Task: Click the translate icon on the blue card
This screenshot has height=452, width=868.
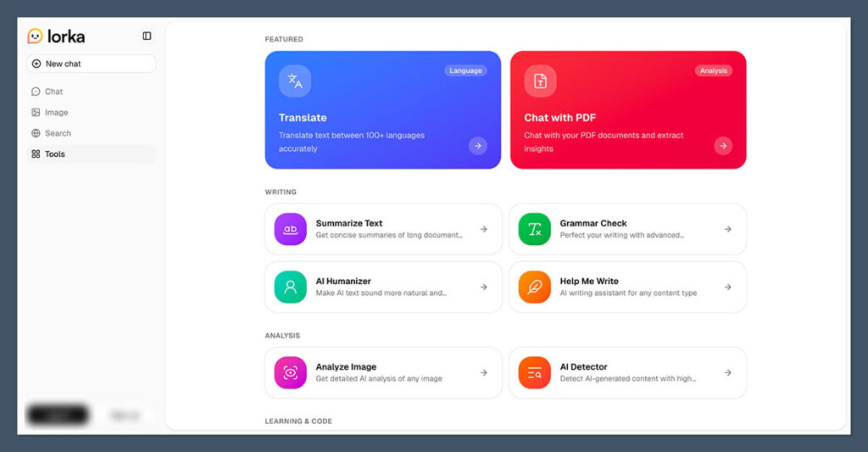Action: coord(295,81)
